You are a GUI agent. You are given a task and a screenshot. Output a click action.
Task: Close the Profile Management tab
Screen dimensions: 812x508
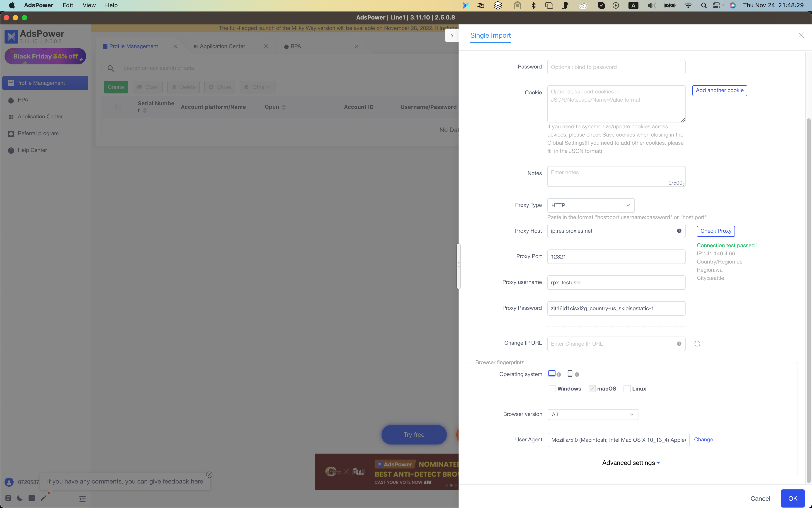(x=175, y=46)
